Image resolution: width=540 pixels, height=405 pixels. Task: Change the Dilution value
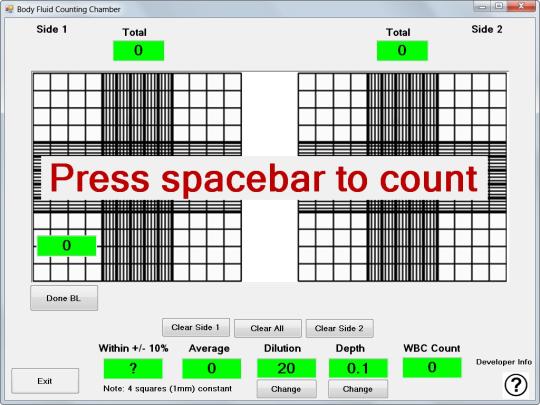point(286,389)
